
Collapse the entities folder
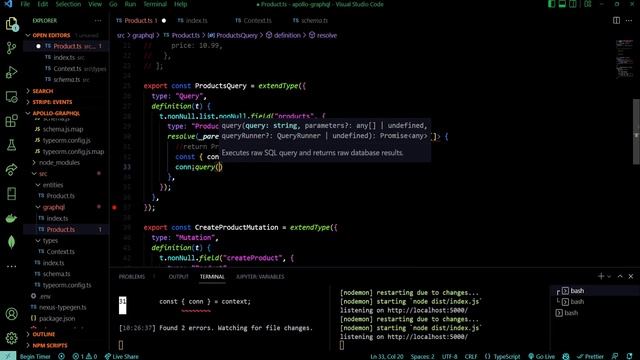click(x=53, y=185)
